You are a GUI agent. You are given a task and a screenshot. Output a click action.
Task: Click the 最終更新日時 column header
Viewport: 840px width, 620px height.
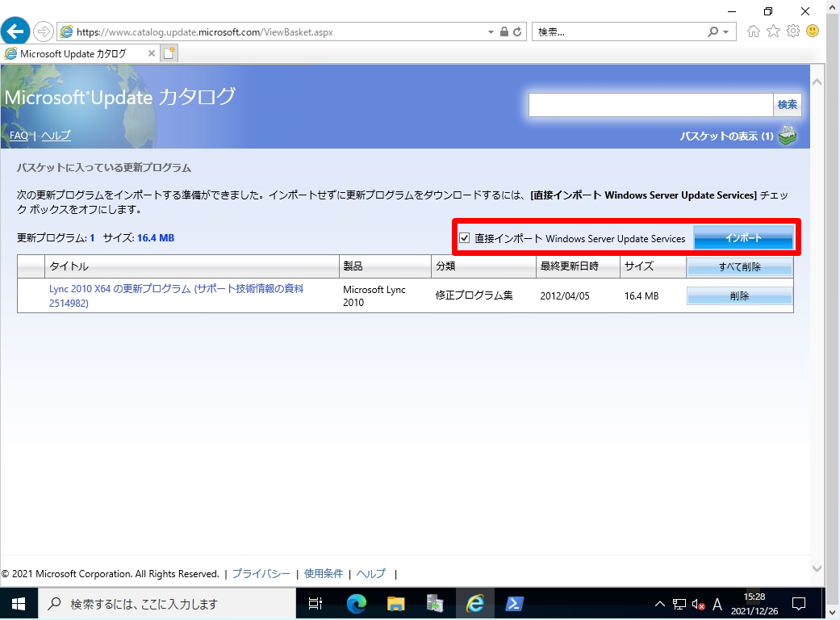[578, 266]
